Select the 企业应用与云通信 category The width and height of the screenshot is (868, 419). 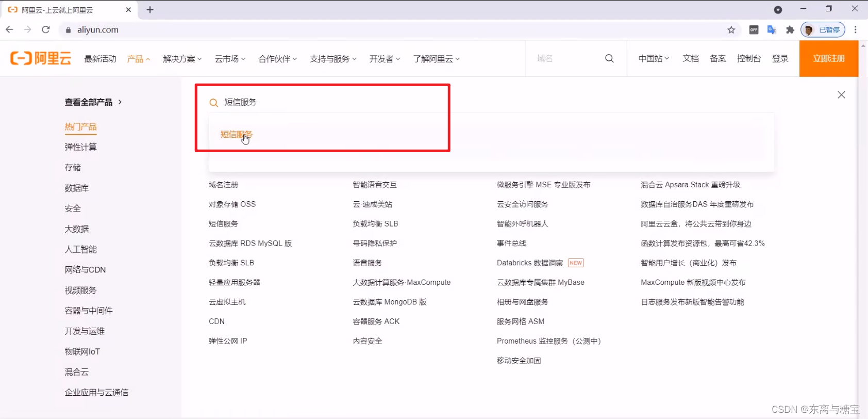[x=96, y=393]
